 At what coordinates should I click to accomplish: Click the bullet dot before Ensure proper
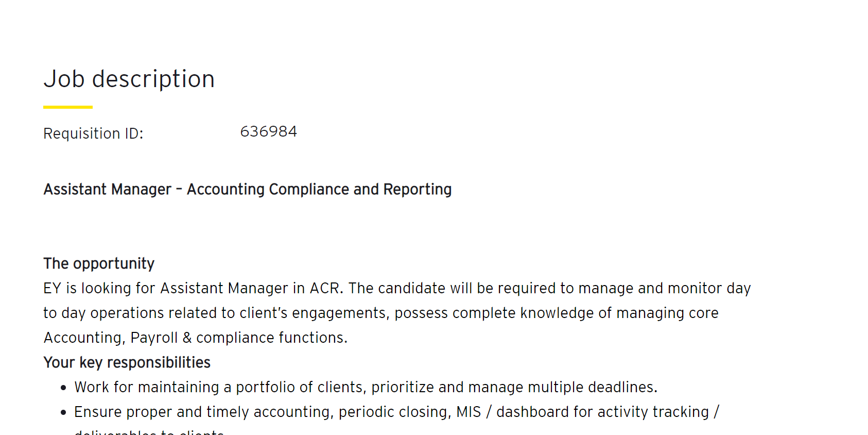click(x=63, y=412)
